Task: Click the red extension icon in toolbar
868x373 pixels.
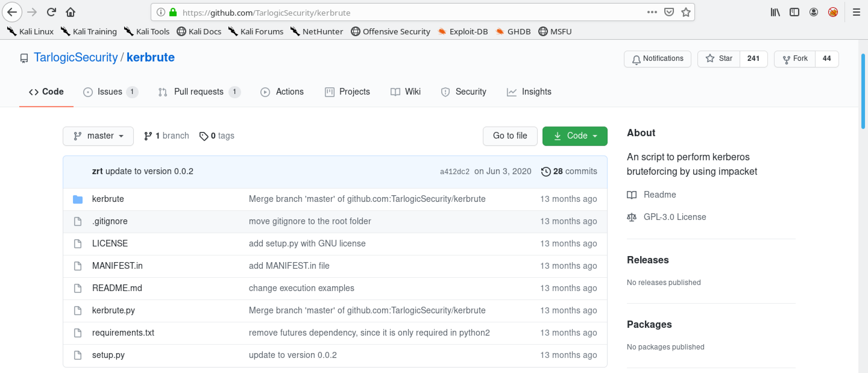Action: coord(833,12)
